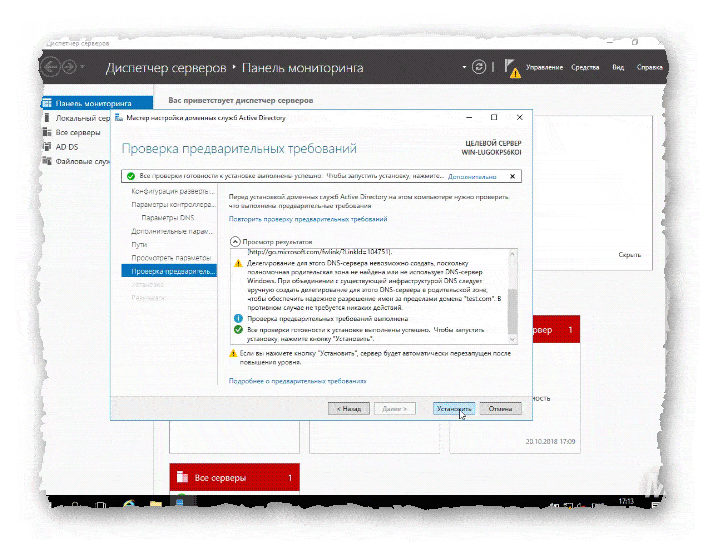Click the green checkmark icon in results
This screenshot has width=704, height=544.
point(238,329)
